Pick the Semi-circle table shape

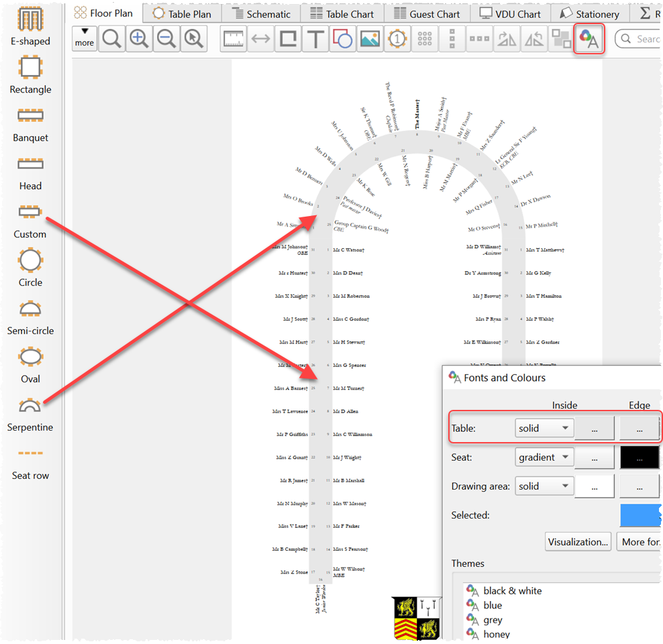[x=30, y=316]
